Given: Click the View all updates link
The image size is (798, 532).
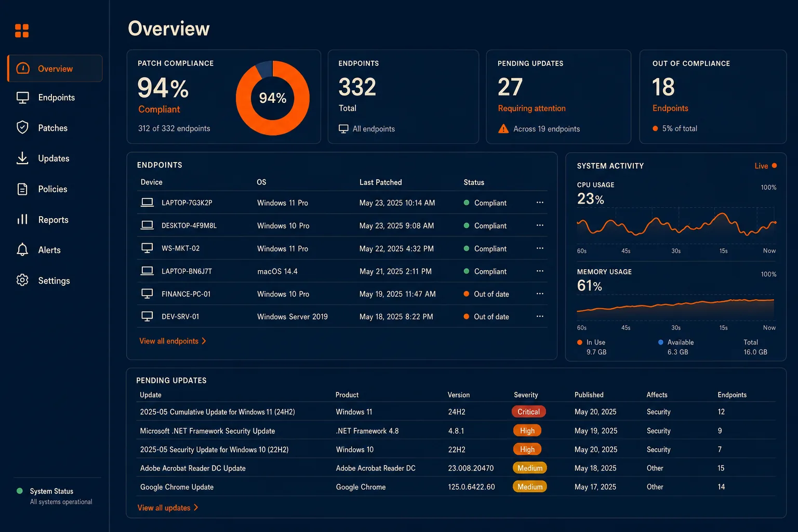Looking at the screenshot, I should pyautogui.click(x=168, y=508).
